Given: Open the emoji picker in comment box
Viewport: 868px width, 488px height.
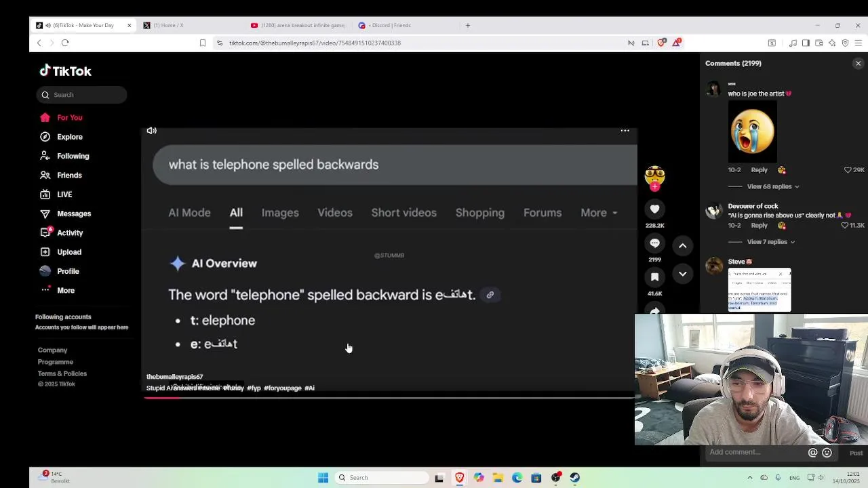Looking at the screenshot, I should pyautogui.click(x=827, y=453).
